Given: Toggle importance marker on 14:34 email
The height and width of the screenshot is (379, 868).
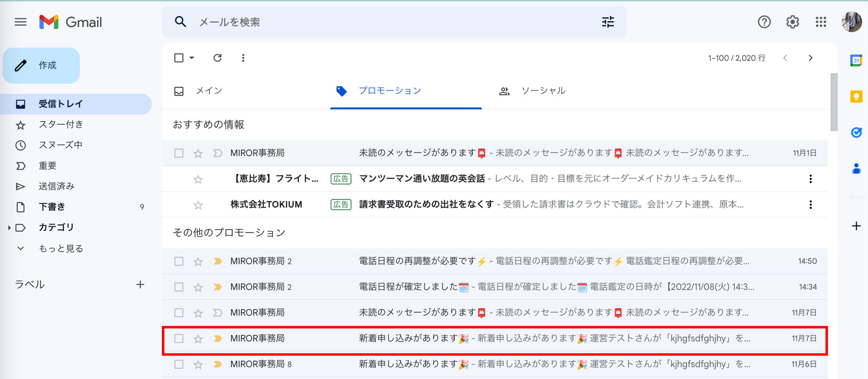Looking at the screenshot, I should 217,287.
